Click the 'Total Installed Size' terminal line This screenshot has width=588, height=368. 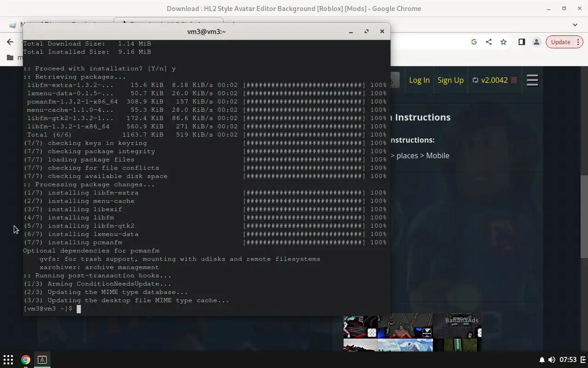[x=87, y=52]
